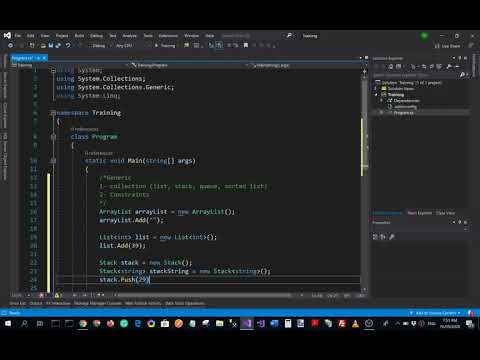Open the Edit menu
Screen dimensions: 480x360
(x=31, y=36)
